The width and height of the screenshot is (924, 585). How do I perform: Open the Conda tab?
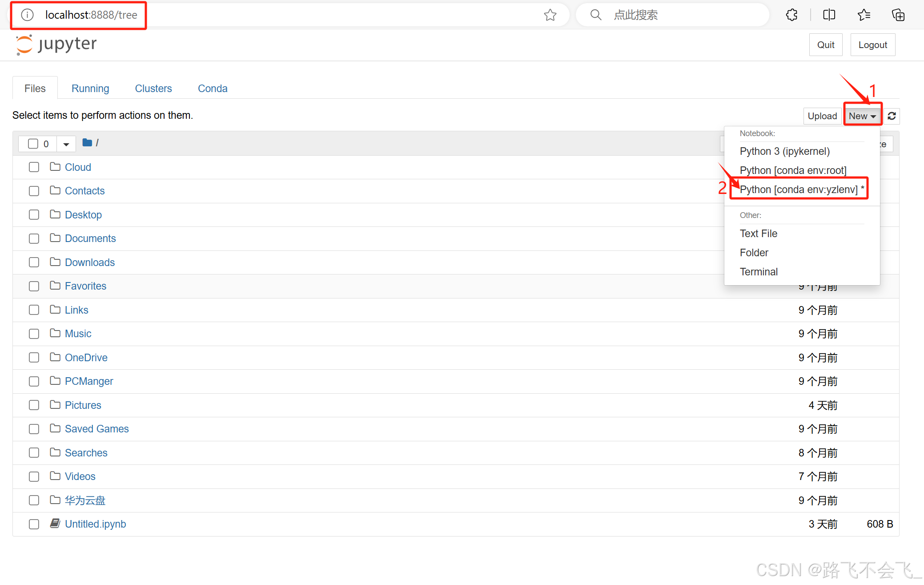pos(213,89)
